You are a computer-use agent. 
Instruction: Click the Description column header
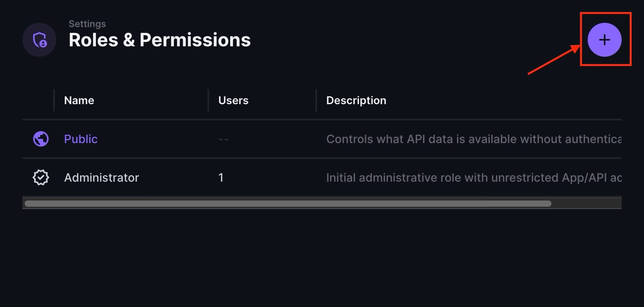[356, 100]
